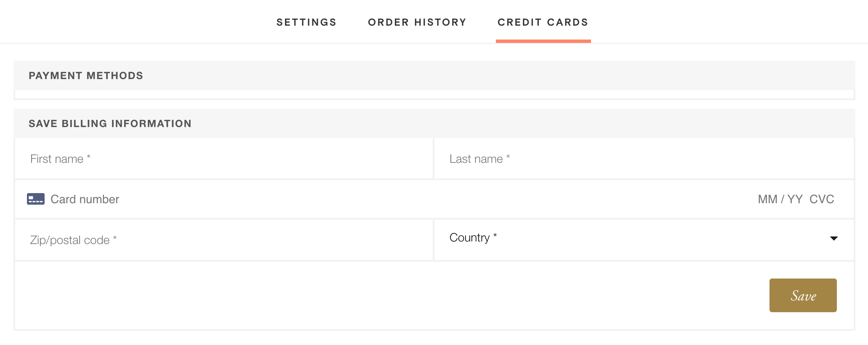The width and height of the screenshot is (868, 345).
Task: Click the orange underline below Credit Cards
Action: click(543, 40)
